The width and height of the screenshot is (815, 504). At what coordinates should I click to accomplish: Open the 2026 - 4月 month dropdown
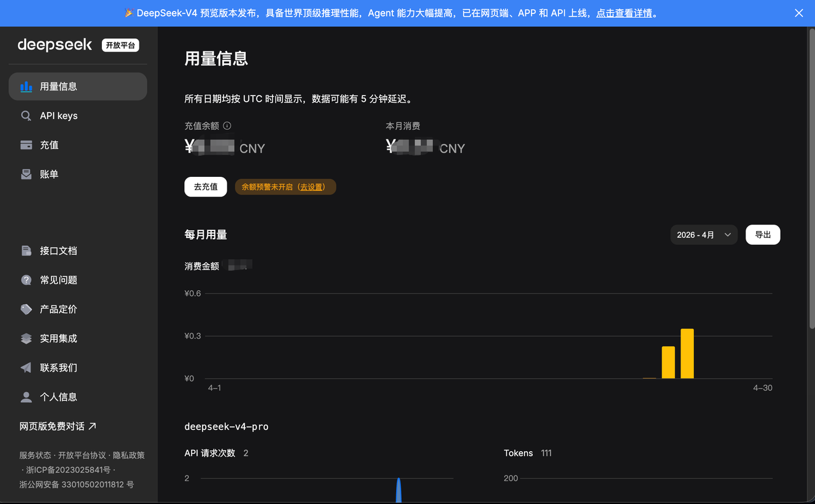pyautogui.click(x=704, y=235)
